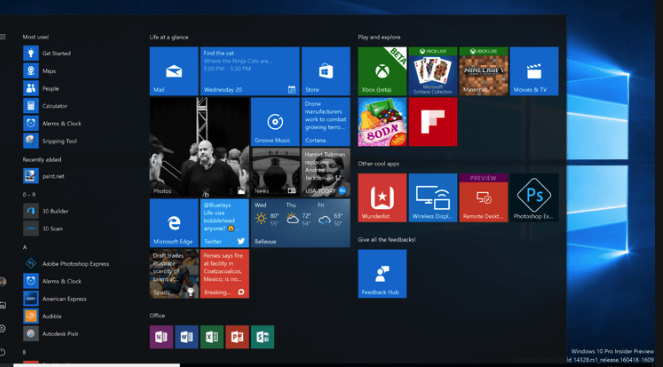Open 3D Scan app

[43, 228]
